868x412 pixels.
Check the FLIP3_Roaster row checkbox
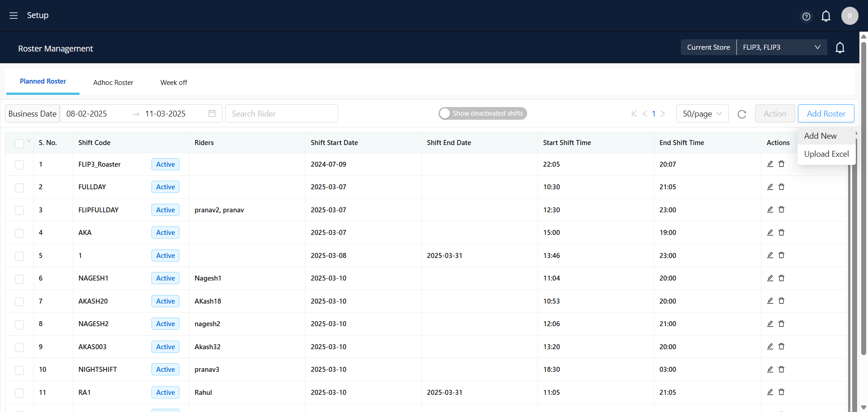[x=19, y=165]
